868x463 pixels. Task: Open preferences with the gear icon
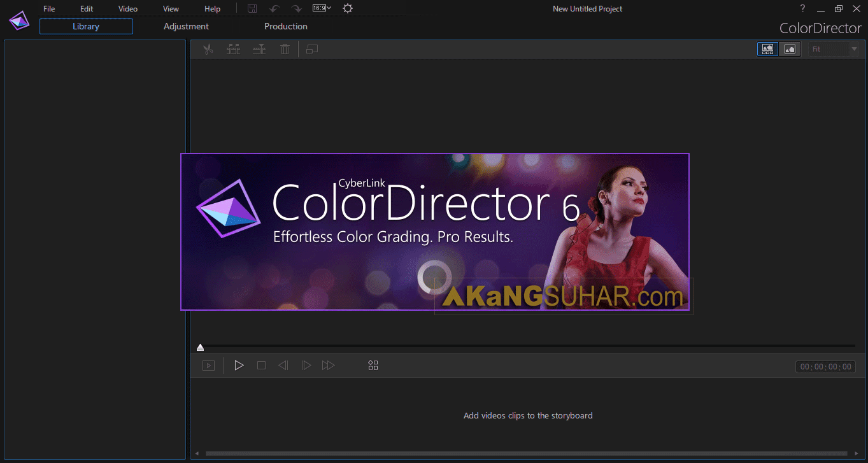pyautogui.click(x=347, y=8)
